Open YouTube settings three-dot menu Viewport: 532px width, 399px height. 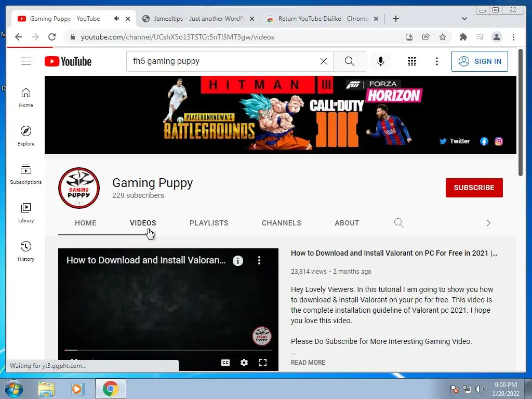[x=436, y=61]
